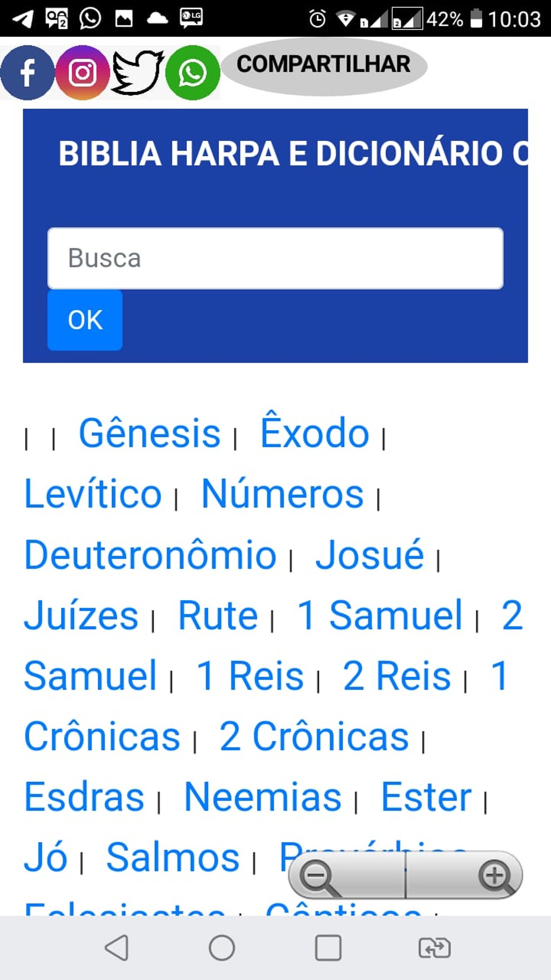The width and height of the screenshot is (551, 980).
Task: Share via the Twitter bird icon
Action: tap(137, 73)
